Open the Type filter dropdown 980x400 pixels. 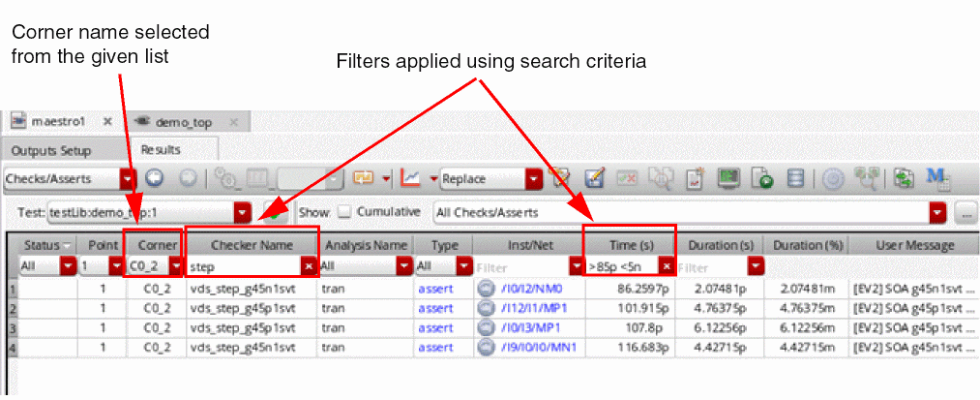[x=465, y=266]
